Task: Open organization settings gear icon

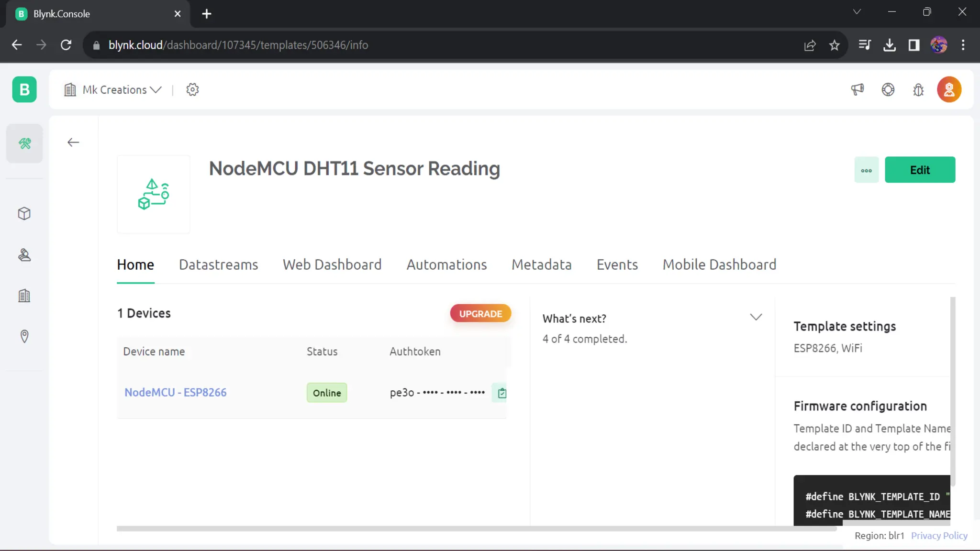Action: click(192, 89)
